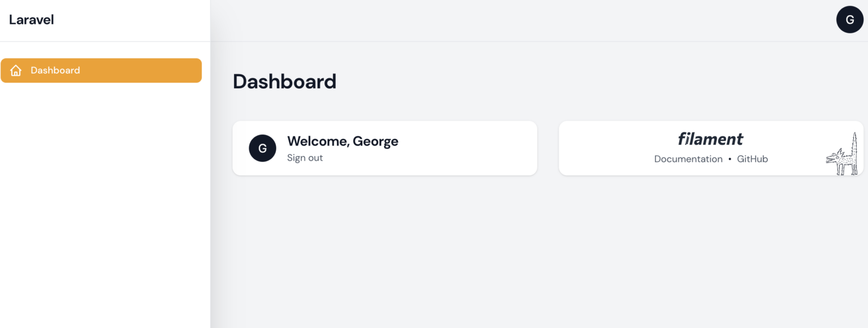This screenshot has width=868, height=328.
Task: Click the George avatar in the welcome card
Action: coord(262,148)
